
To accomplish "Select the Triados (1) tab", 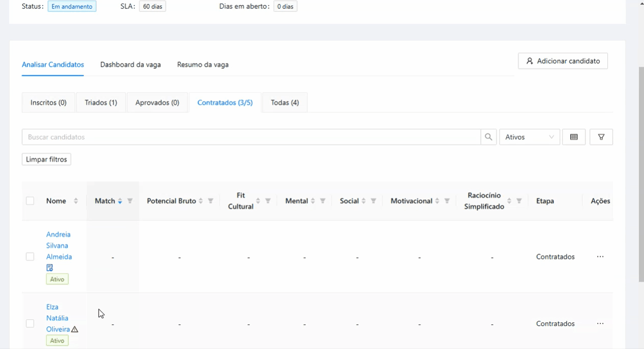I will [x=101, y=102].
